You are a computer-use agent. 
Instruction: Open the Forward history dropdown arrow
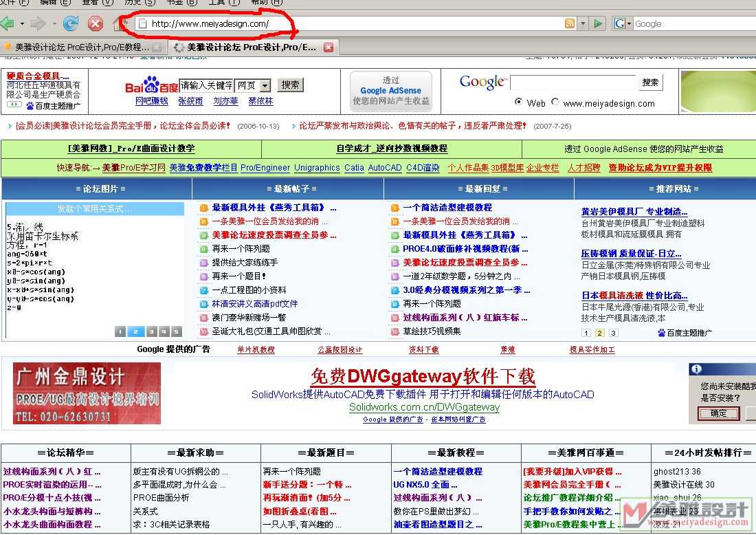tap(54, 23)
